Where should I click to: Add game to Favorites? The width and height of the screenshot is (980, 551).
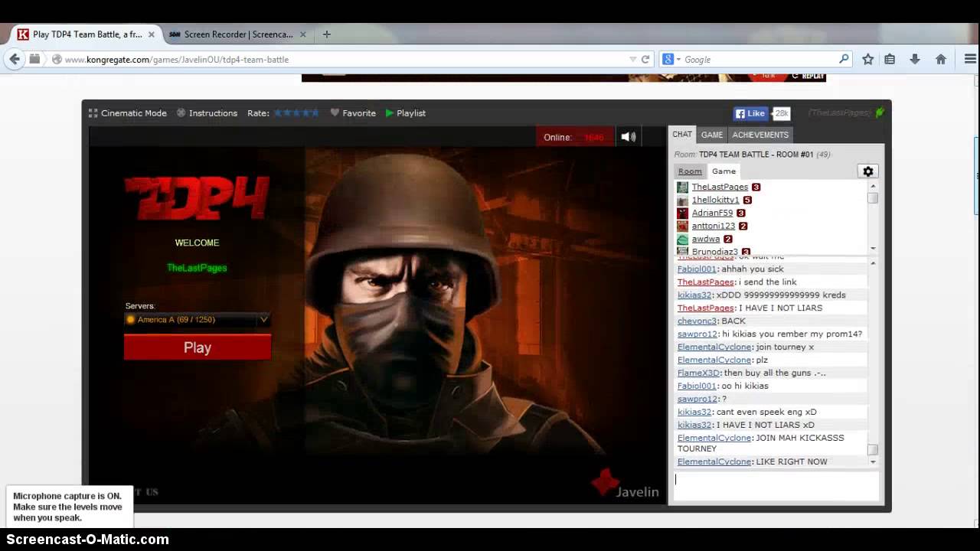click(x=353, y=113)
